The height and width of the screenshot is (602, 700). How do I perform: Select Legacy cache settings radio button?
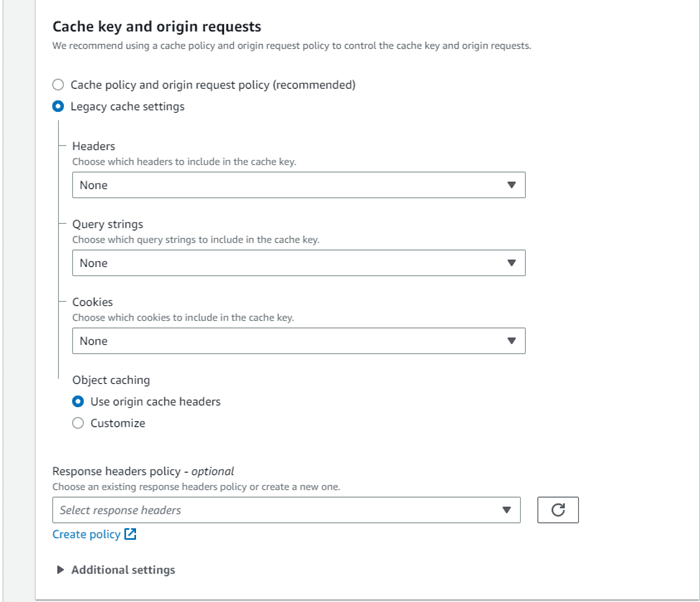point(59,106)
